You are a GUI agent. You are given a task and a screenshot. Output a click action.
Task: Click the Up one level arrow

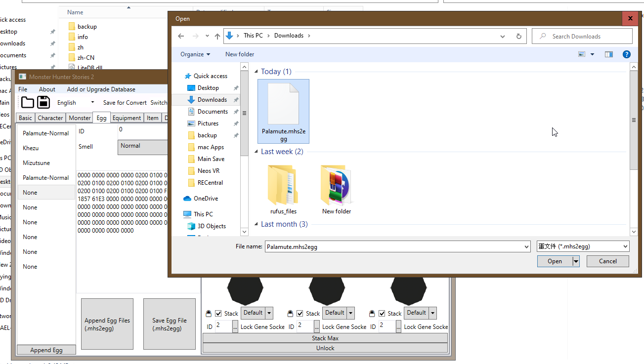coord(217,36)
